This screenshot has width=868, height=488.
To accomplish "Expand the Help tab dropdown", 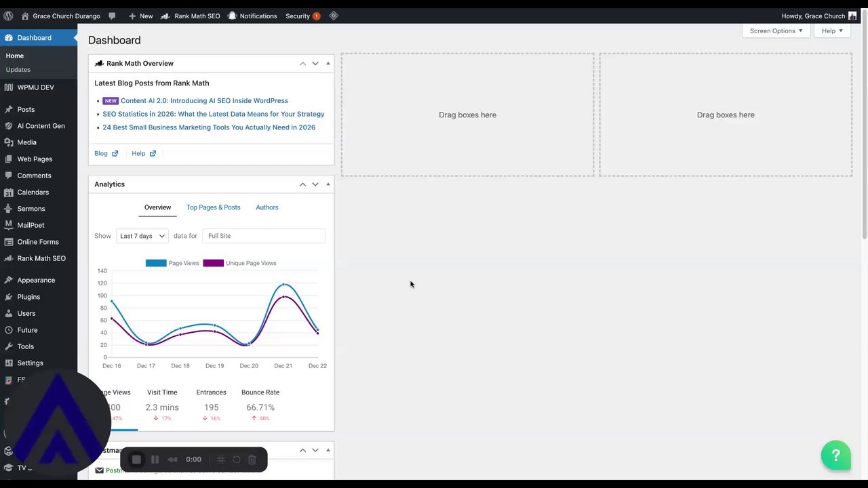I will point(832,30).
